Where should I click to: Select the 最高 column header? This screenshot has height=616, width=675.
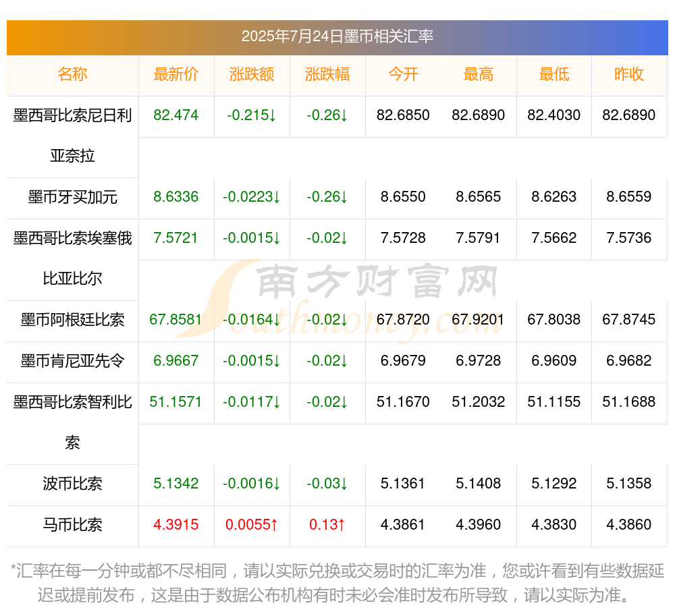[x=479, y=74]
